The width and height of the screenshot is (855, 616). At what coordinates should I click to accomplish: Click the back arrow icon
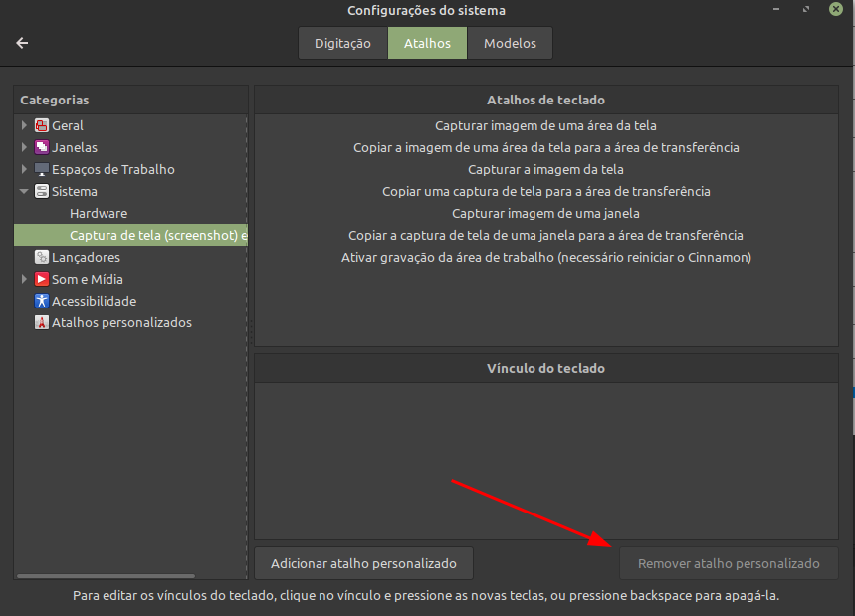pyautogui.click(x=22, y=43)
